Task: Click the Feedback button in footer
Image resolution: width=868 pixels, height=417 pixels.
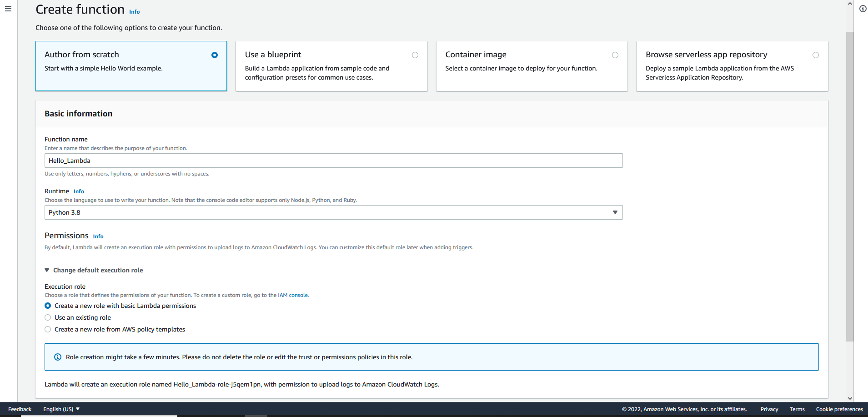Action: (x=20, y=409)
